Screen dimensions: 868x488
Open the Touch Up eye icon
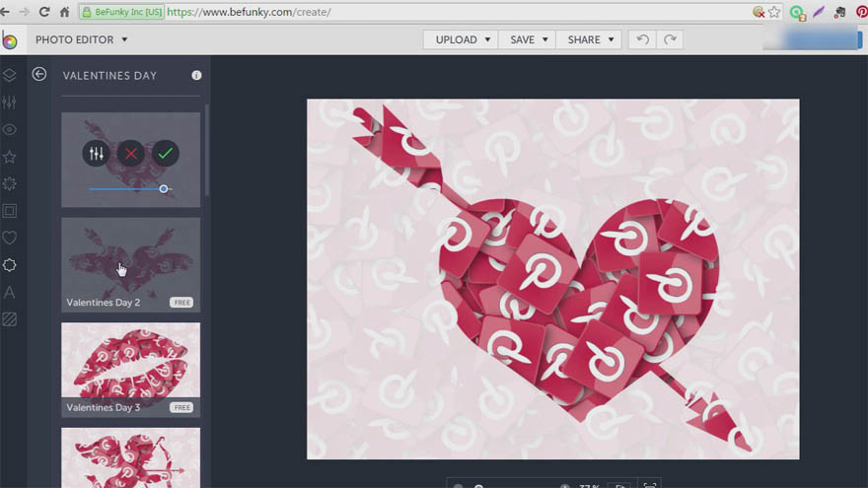pos(10,129)
